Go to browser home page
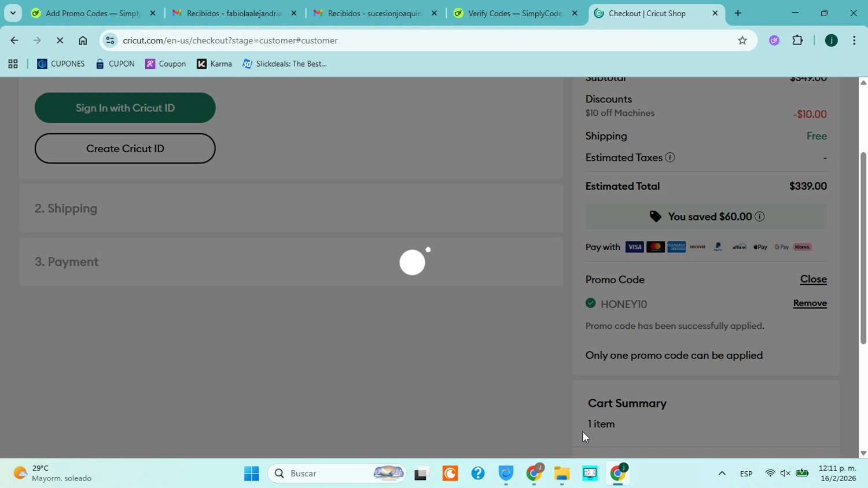Image resolution: width=868 pixels, height=488 pixels. (83, 41)
